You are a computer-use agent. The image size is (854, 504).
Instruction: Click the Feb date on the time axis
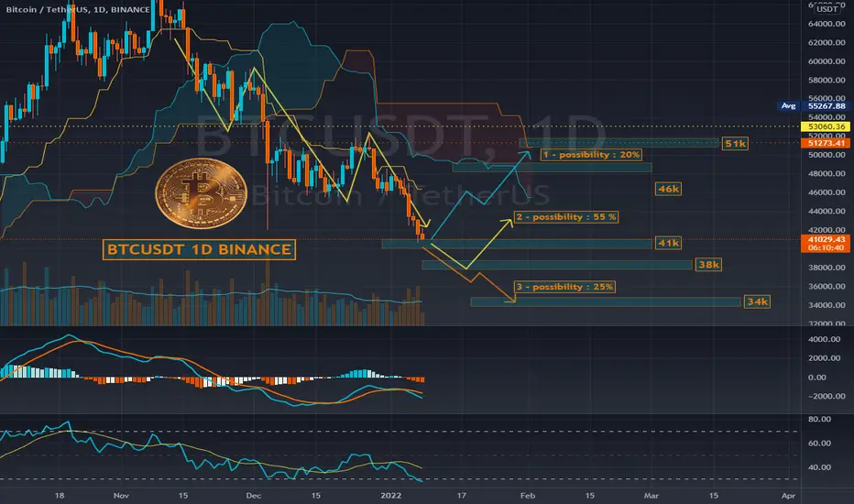click(x=527, y=495)
